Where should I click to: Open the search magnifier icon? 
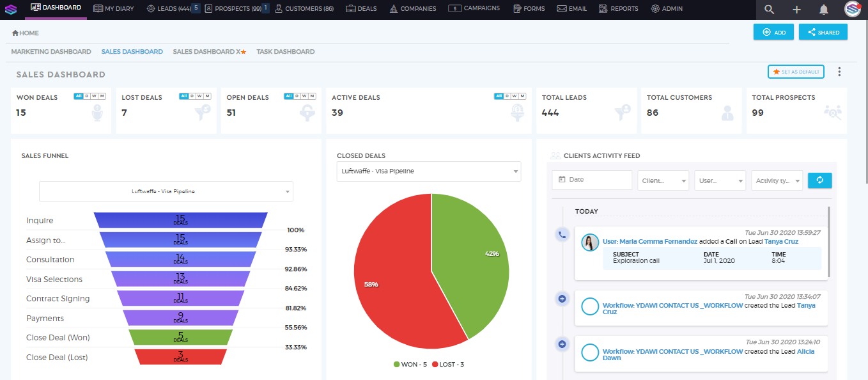click(769, 9)
